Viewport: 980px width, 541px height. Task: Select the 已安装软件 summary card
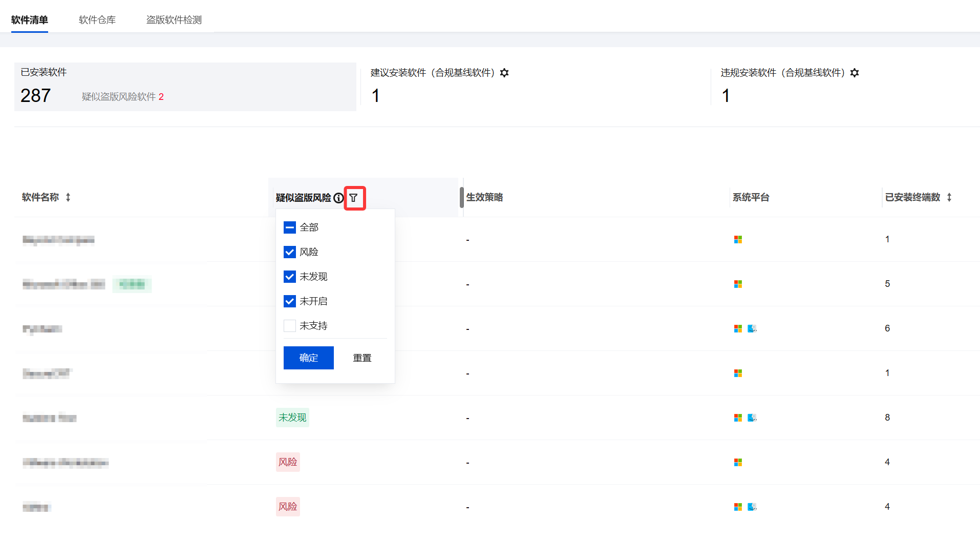[x=185, y=87]
